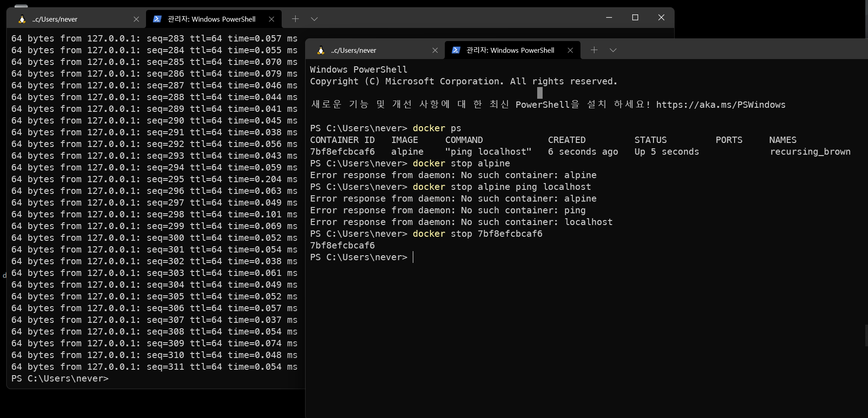Click the NAMES column header
The image size is (868, 418).
point(783,140)
